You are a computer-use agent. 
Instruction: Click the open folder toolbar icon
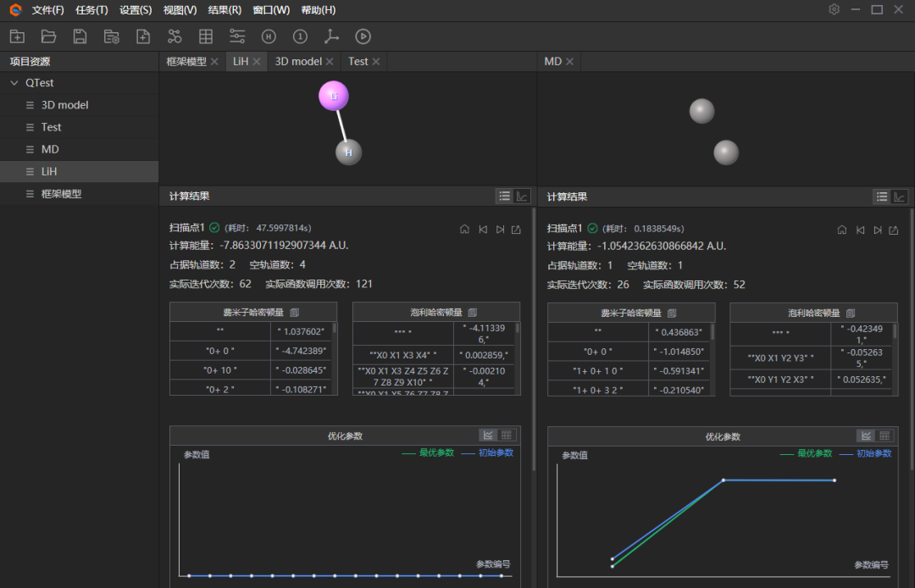[48, 36]
